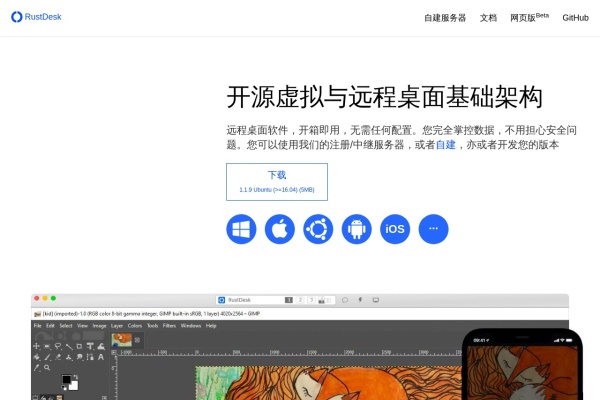Click the RustDesk logo icon
This screenshot has height=400, width=600.
click(x=17, y=17)
